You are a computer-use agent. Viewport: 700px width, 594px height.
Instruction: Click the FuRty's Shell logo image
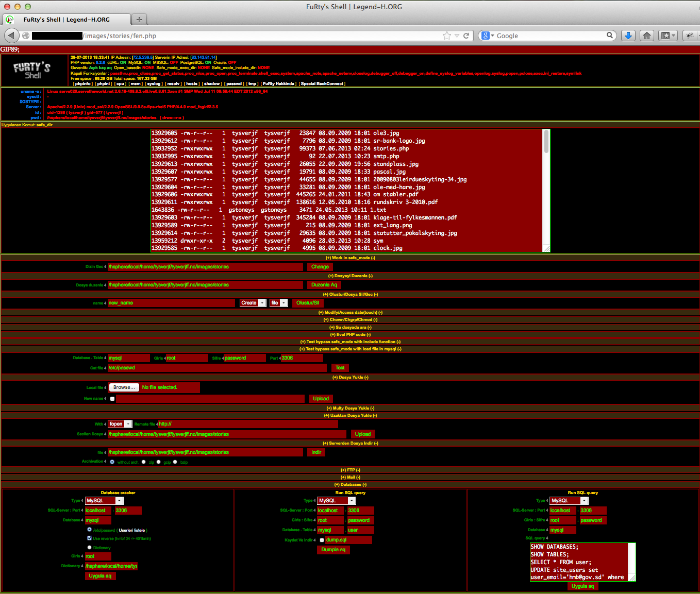pos(32,71)
